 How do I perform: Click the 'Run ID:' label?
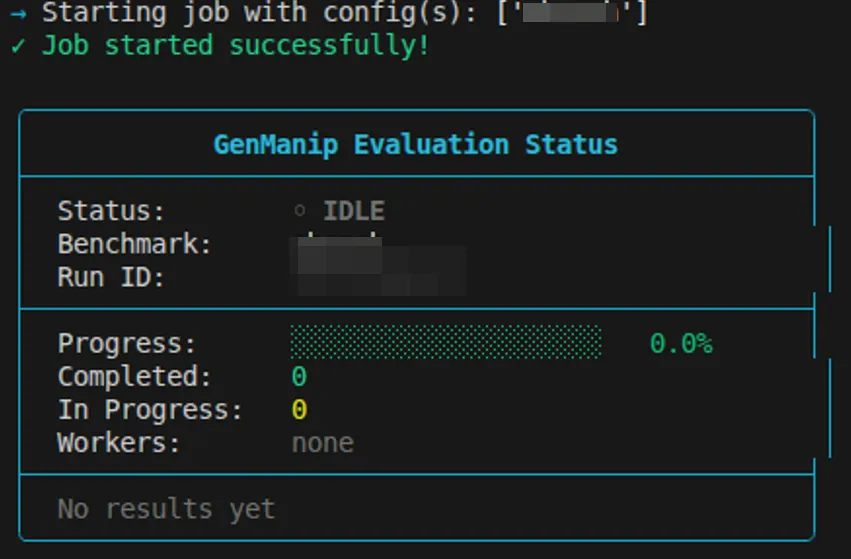[111, 277]
